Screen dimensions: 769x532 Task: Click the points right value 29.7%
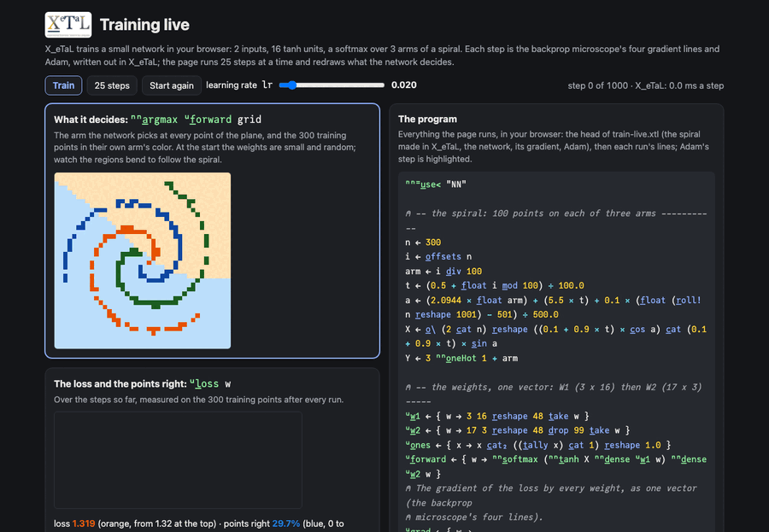286,523
